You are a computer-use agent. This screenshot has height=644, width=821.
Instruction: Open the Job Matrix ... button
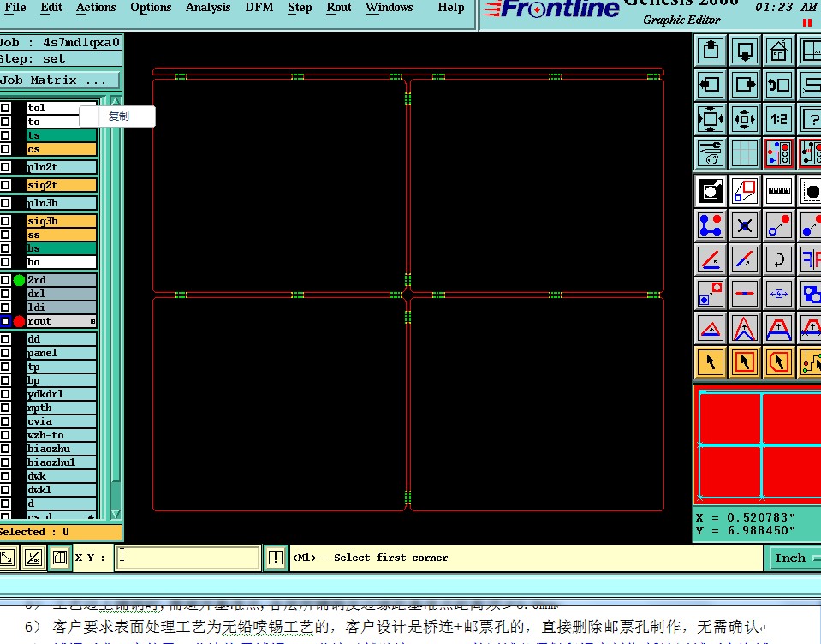click(59, 80)
